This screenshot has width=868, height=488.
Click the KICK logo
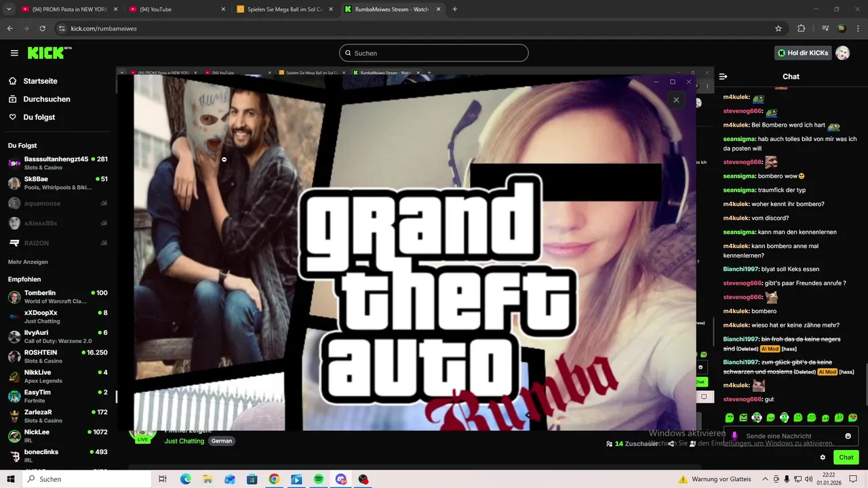[x=50, y=53]
